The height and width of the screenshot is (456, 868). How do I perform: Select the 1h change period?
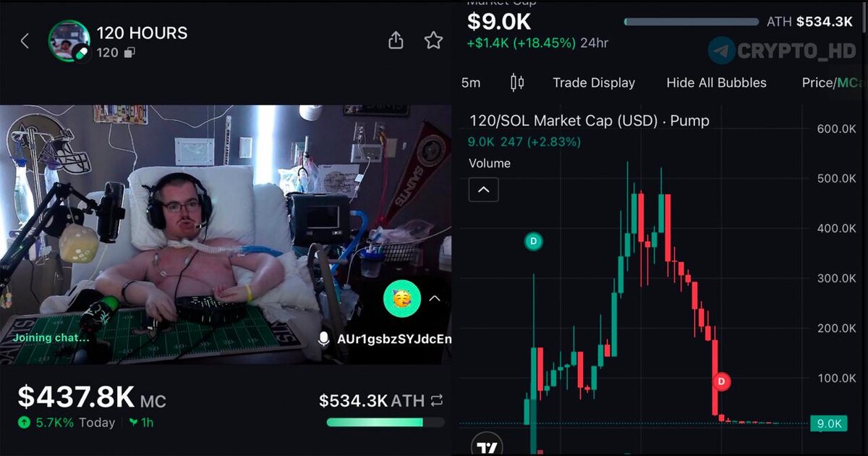(141, 423)
